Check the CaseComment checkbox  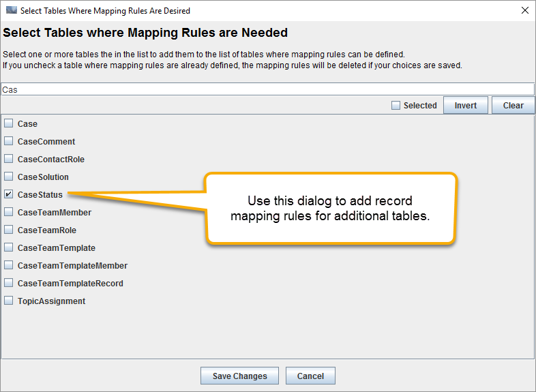tap(9, 141)
